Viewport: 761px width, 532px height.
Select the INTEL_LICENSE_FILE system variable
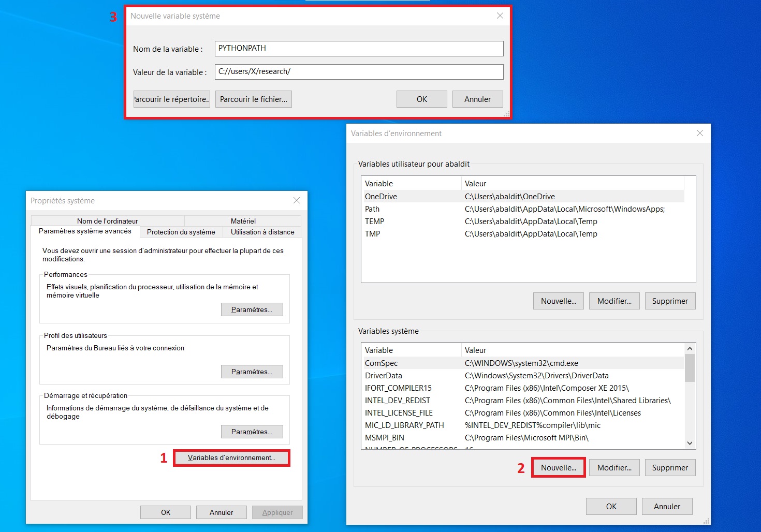pyautogui.click(x=399, y=413)
